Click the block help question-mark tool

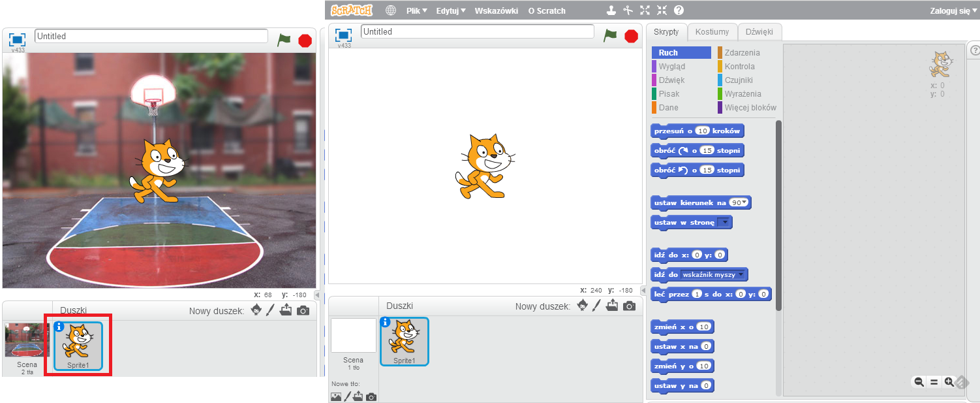[679, 10]
